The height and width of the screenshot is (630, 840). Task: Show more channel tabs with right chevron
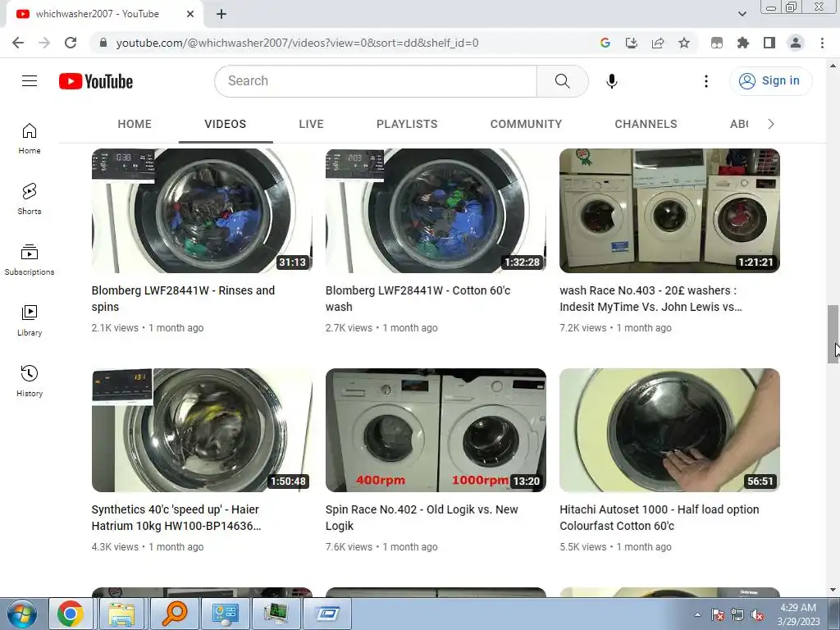[771, 125]
